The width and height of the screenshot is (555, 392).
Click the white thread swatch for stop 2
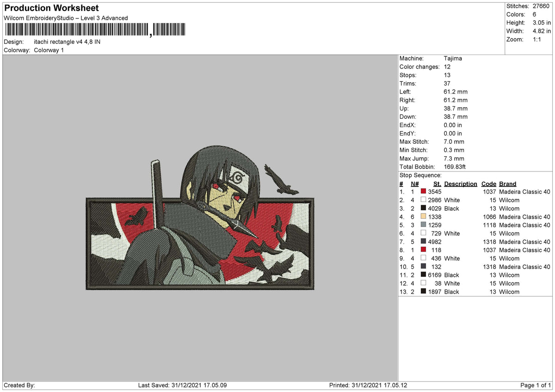[x=424, y=200]
